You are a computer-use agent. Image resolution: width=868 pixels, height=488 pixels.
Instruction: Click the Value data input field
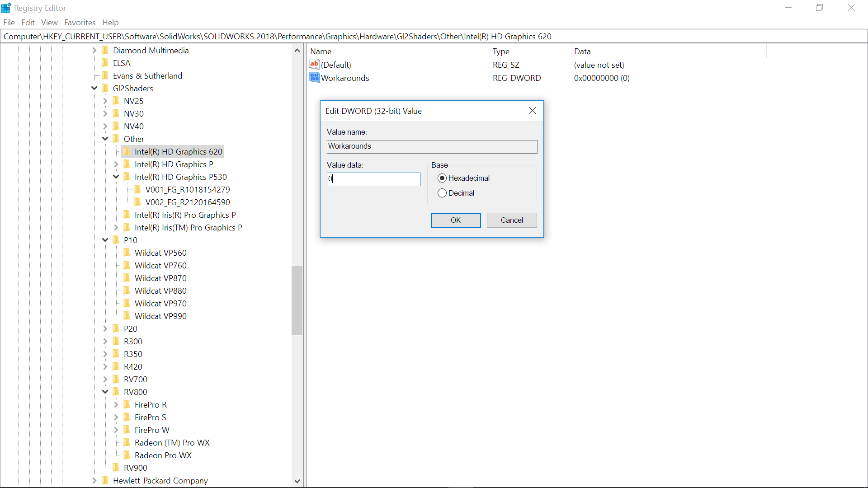[373, 179]
